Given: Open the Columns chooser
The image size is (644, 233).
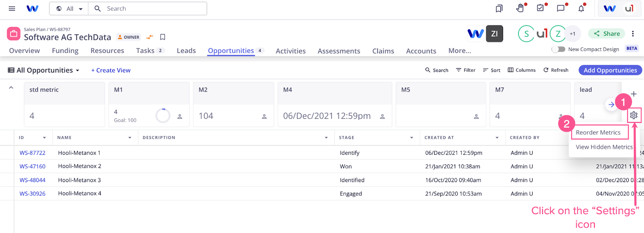Looking at the screenshot, I should [522, 70].
